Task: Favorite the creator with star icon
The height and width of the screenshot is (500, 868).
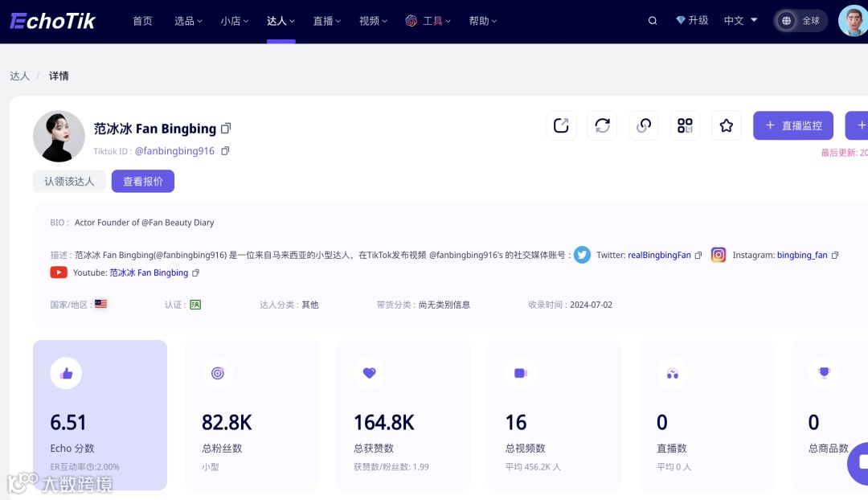Action: (x=727, y=125)
